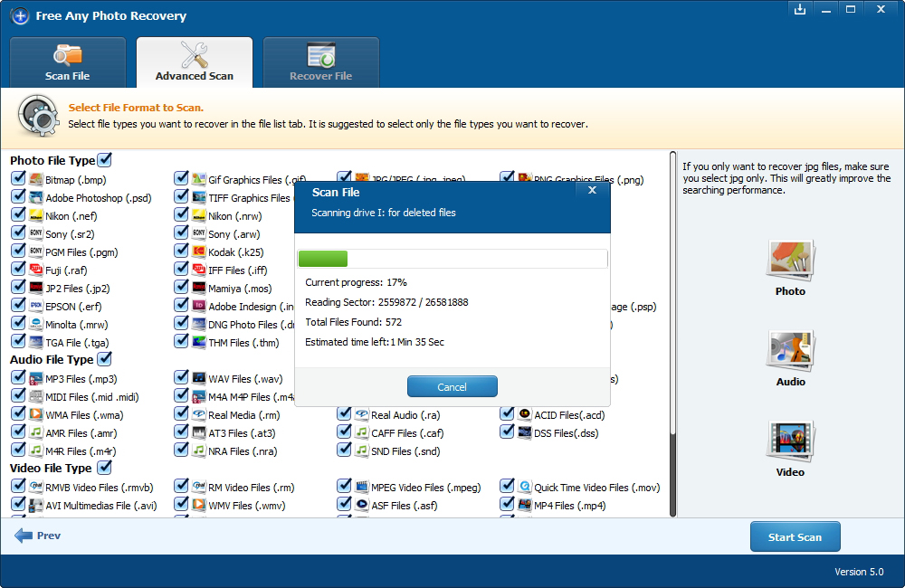Open the Recover File tab

(321, 62)
